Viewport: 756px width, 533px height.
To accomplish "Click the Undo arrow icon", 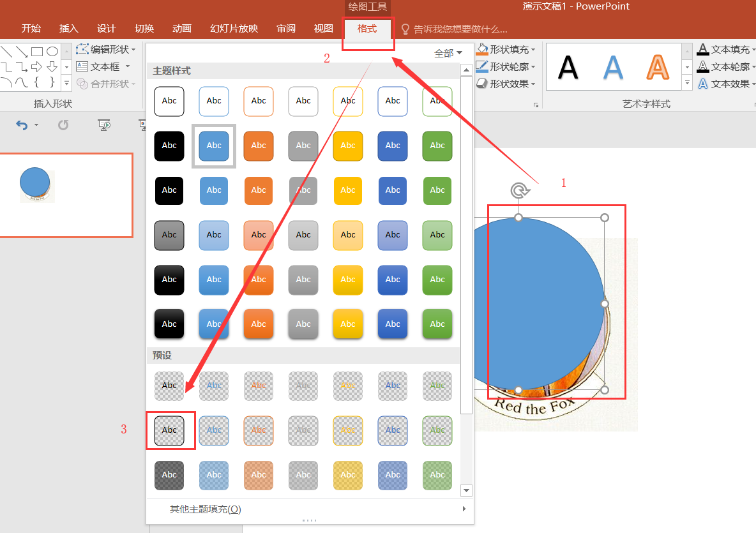I will (22, 126).
